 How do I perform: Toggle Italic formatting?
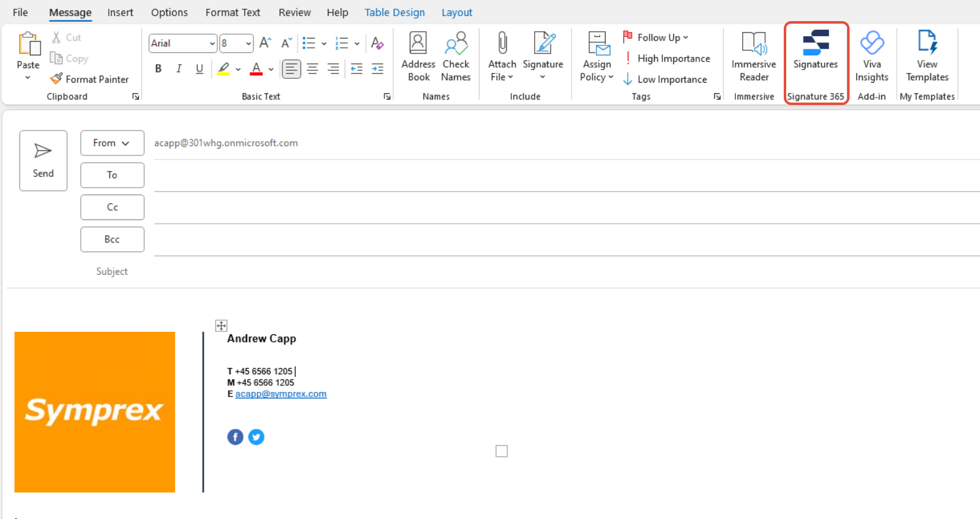tap(179, 69)
